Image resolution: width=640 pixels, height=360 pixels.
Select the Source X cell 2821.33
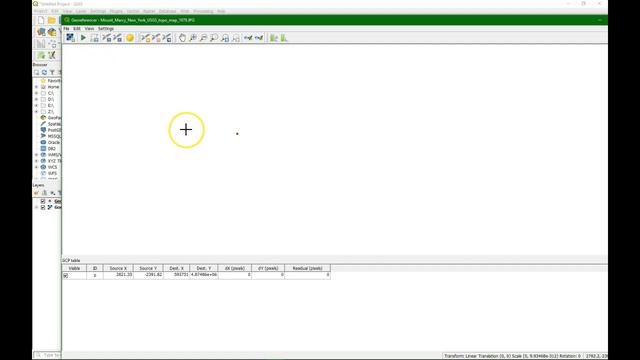point(118,275)
